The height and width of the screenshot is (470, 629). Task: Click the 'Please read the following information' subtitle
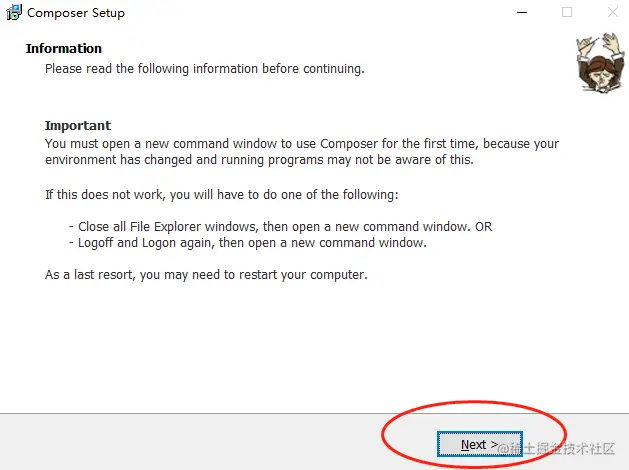coord(204,69)
